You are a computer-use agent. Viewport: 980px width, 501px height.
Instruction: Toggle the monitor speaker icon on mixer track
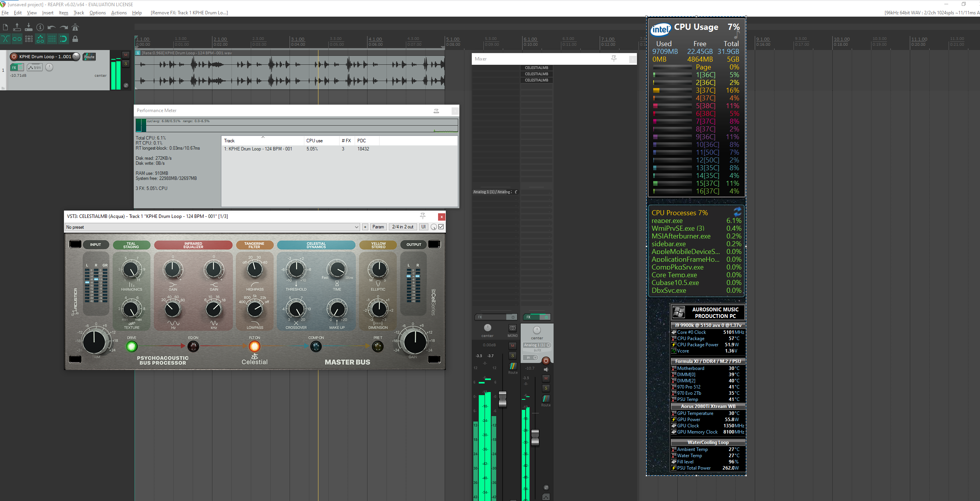point(546,370)
